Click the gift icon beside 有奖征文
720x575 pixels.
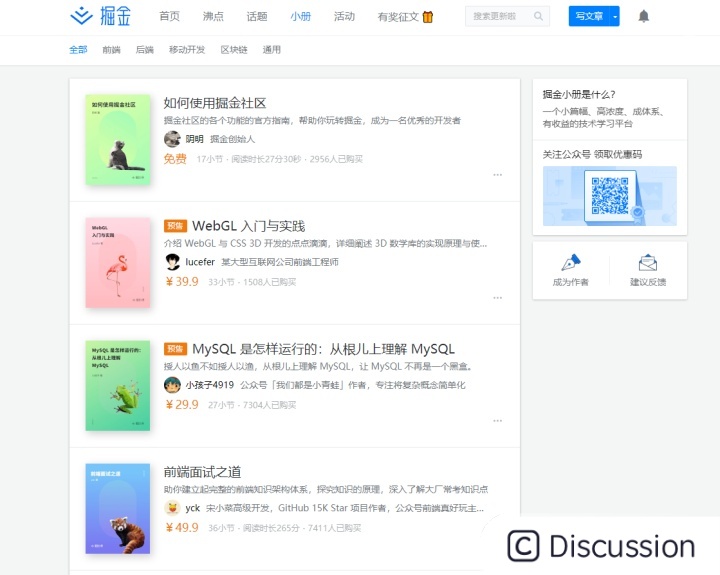[x=428, y=17]
